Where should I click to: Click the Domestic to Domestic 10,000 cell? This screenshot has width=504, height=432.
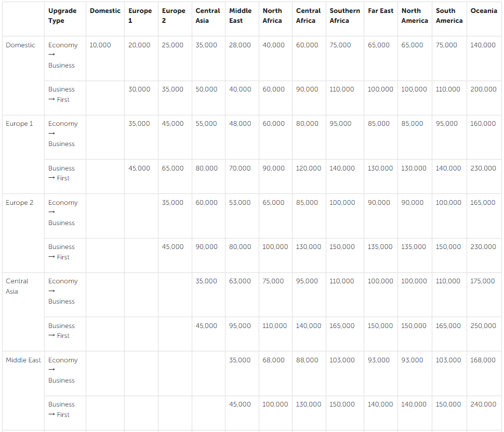point(100,45)
